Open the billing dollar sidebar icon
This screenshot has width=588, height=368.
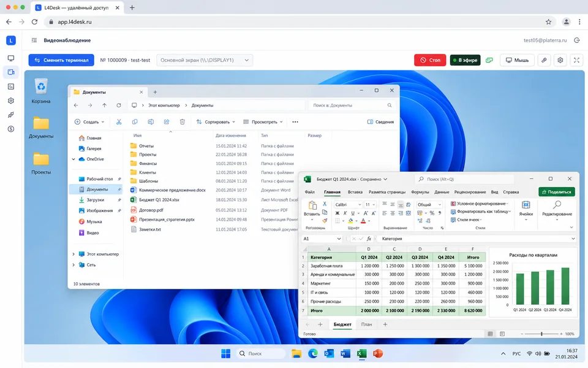tap(11, 129)
